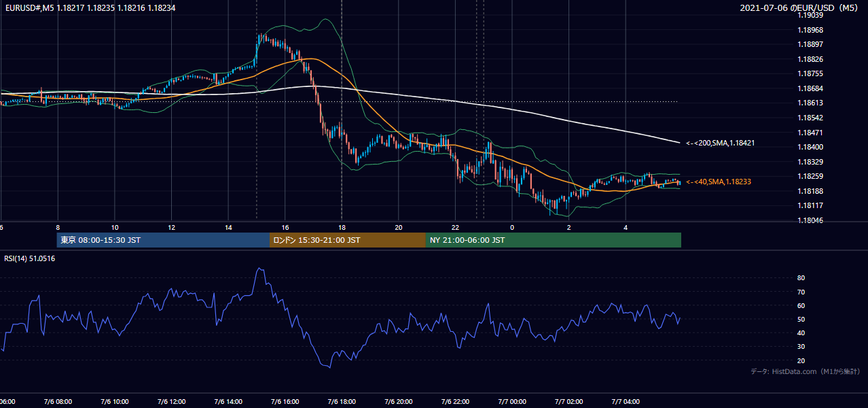Click the '<--<200,SMA,1.18421' moving average label
Viewport: 868px width, 408px height.
(x=721, y=143)
